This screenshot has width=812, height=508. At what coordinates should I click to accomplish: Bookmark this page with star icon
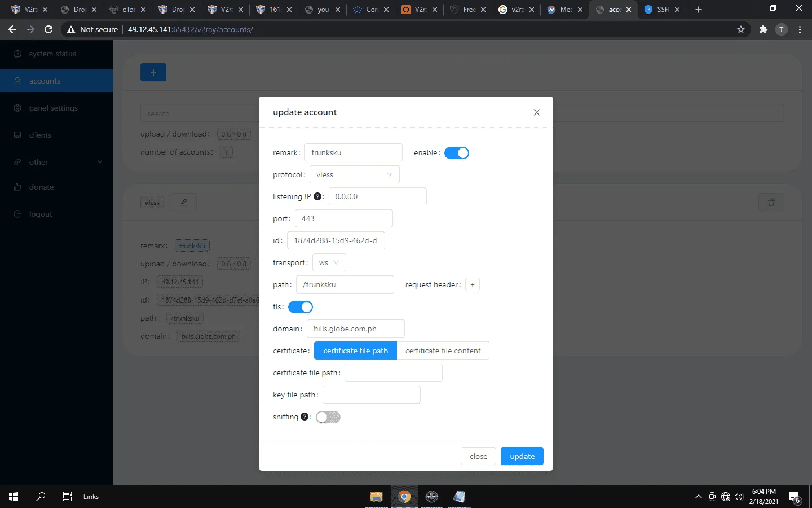741,29
